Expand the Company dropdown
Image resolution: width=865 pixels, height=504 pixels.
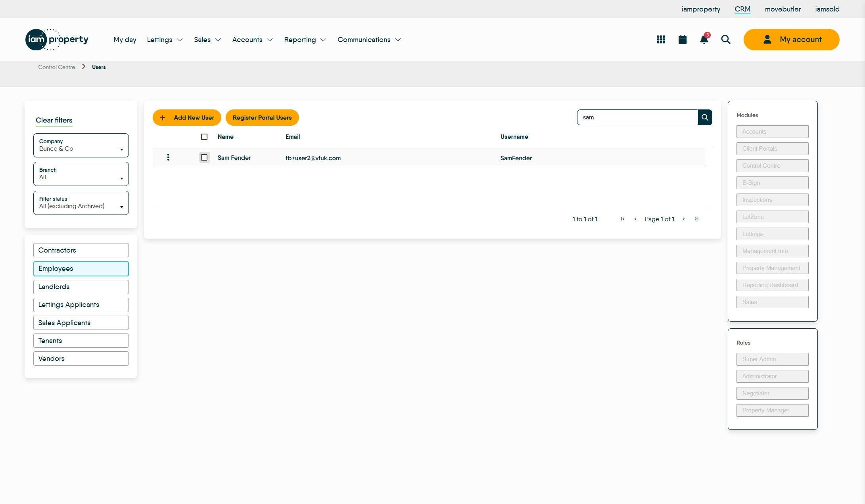coord(81,145)
